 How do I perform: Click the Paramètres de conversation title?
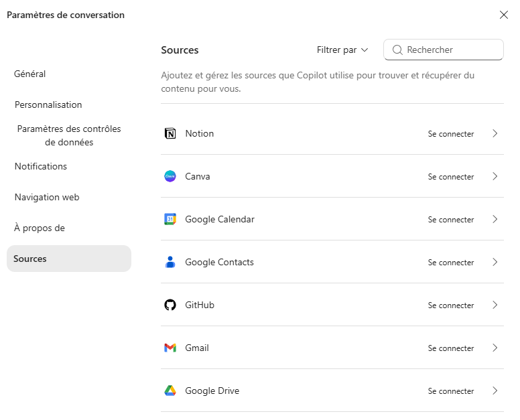[x=66, y=15]
